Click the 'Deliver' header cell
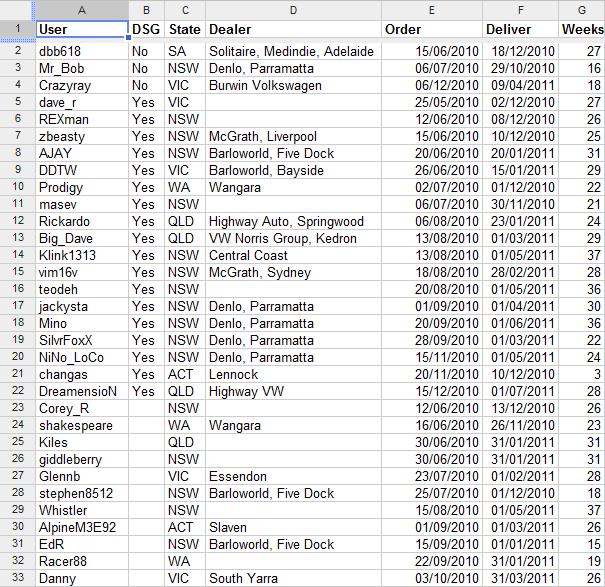 pos(520,29)
